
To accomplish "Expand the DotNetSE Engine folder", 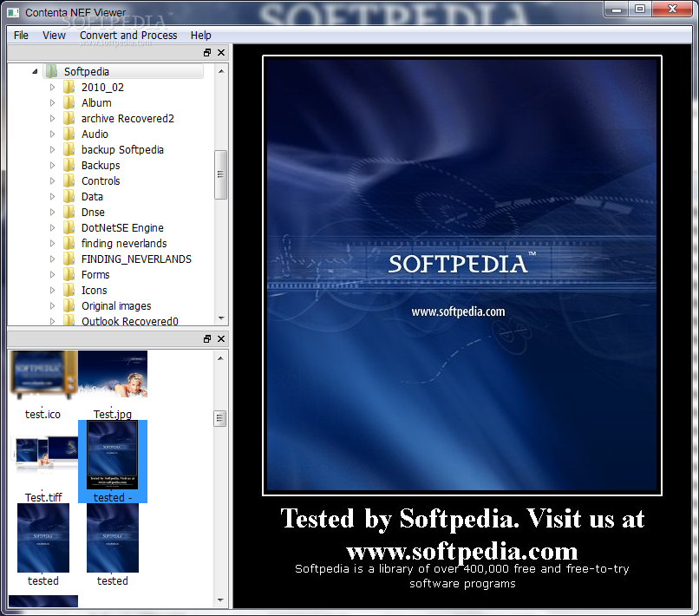I will click(x=52, y=227).
